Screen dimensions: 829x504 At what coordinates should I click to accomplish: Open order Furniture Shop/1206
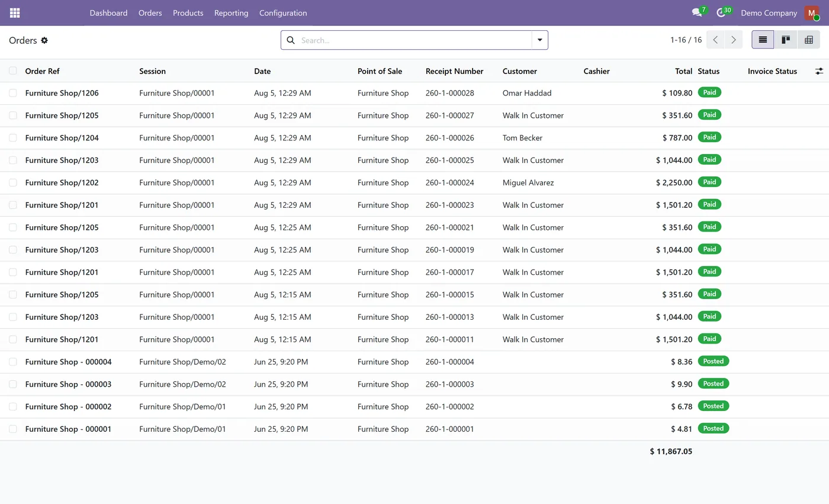62,93
